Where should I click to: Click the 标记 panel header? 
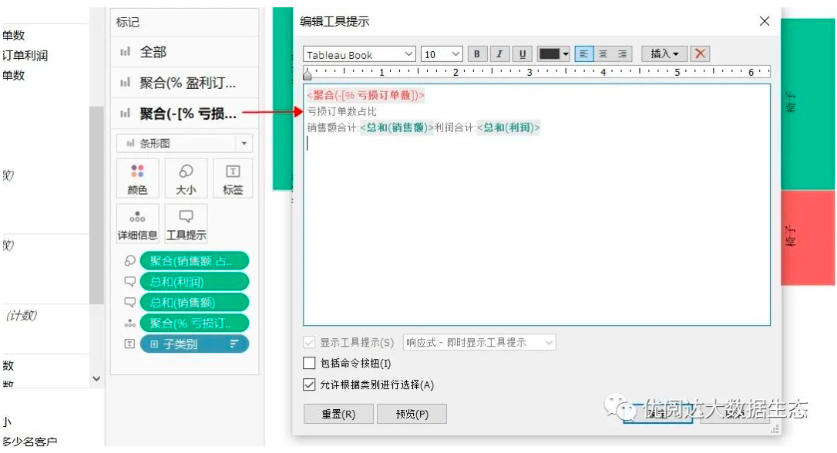click(x=128, y=22)
